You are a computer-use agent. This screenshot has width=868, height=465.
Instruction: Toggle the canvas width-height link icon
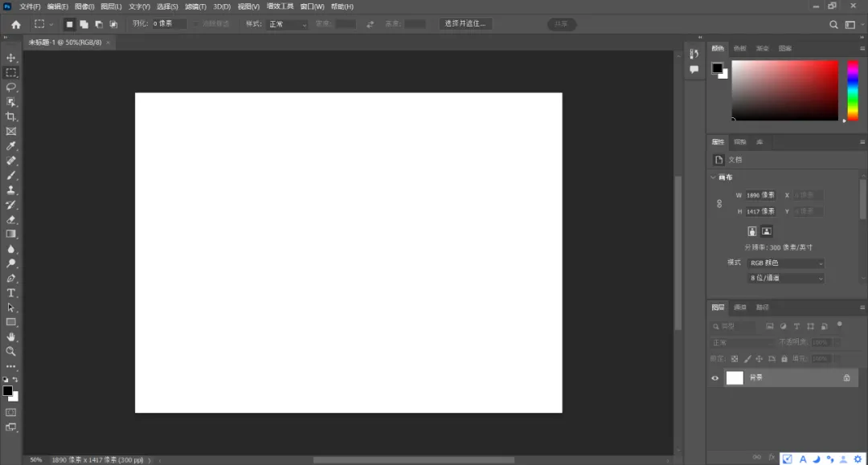coord(719,203)
